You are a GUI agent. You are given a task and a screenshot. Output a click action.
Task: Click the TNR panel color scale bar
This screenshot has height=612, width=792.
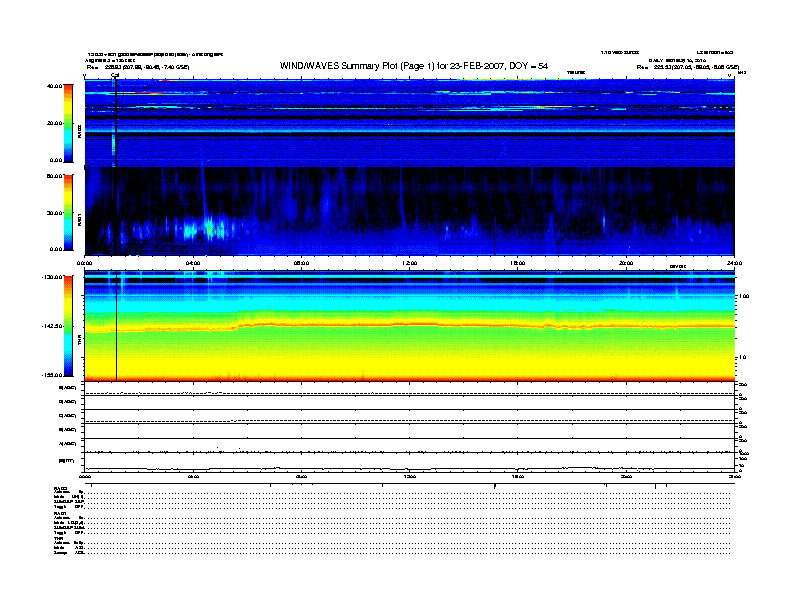click(68, 326)
